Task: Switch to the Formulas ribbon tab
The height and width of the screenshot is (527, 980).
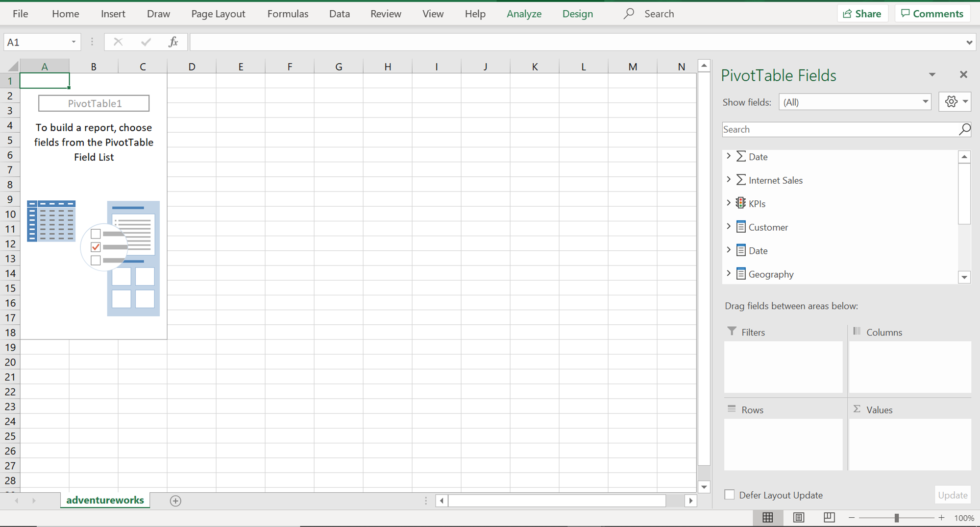Action: (288, 14)
